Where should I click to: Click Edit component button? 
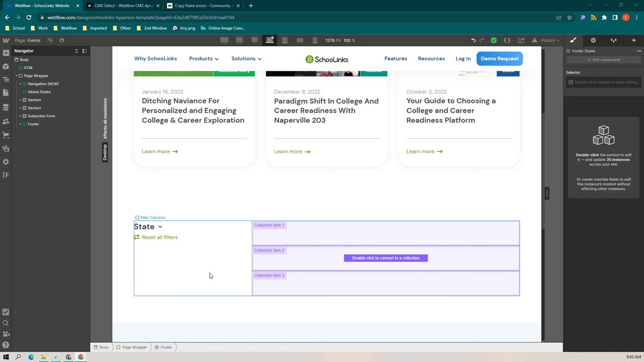[604, 60]
